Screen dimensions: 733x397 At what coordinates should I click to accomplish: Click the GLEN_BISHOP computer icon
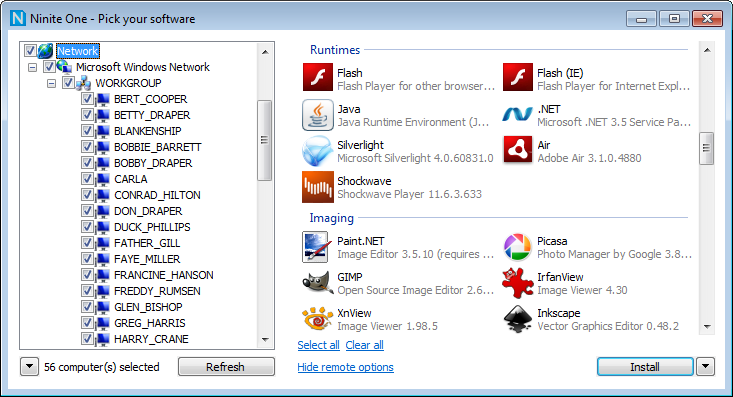[x=102, y=307]
